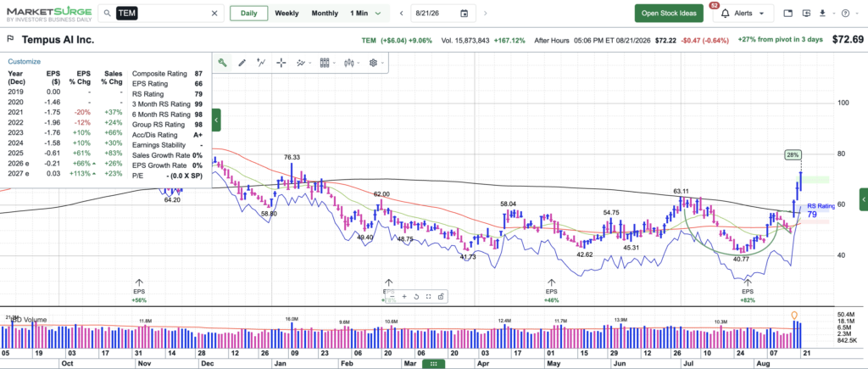
Task: Expand the intraday interval dropdown chevron
Action: click(379, 14)
